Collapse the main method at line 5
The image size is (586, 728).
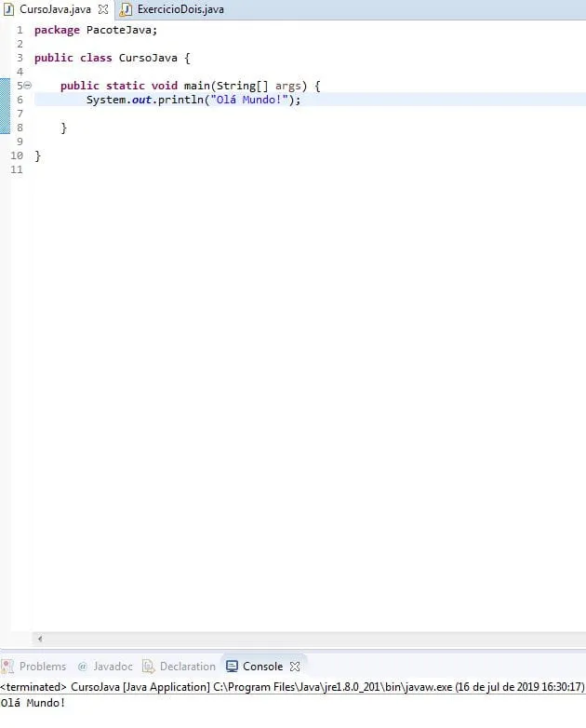[27, 86]
